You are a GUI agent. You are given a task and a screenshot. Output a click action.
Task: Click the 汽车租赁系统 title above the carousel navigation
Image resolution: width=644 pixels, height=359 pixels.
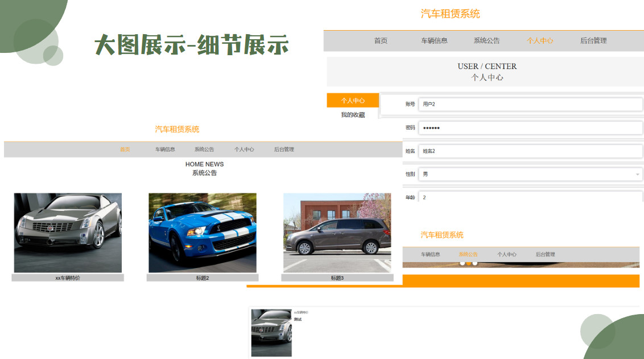(442, 235)
